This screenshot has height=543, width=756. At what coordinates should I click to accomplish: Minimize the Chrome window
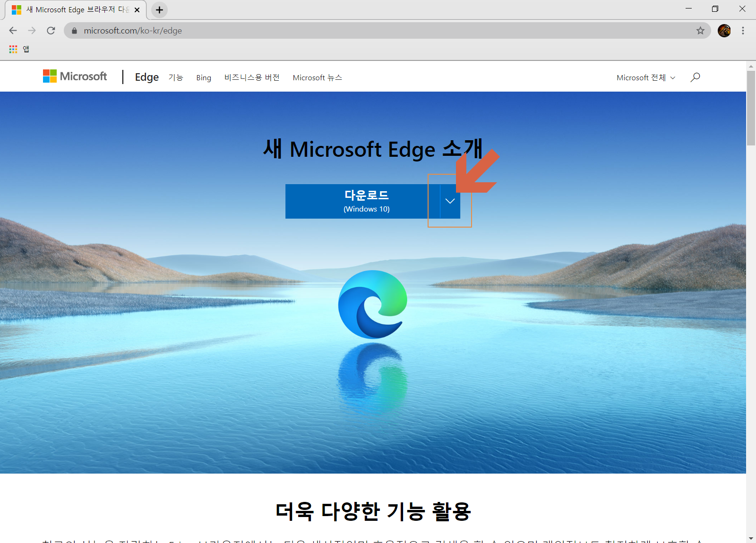(x=688, y=8)
